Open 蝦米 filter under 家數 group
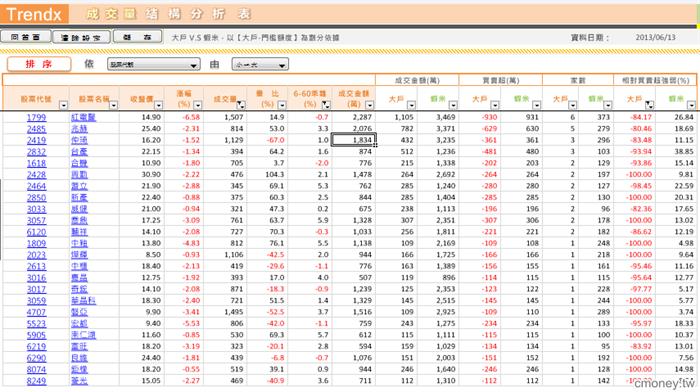Screen dimensions: 700x392 click(608, 105)
